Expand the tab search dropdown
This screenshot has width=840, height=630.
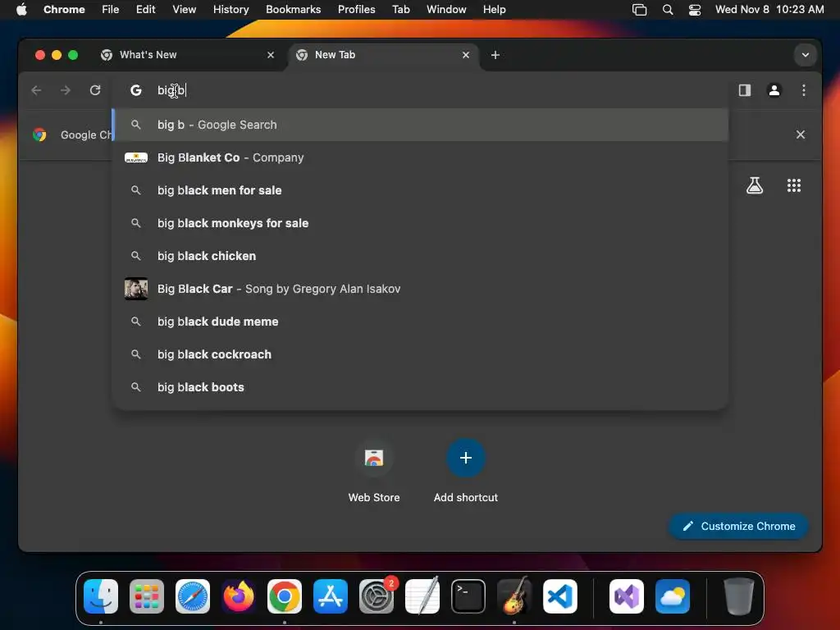tap(806, 55)
